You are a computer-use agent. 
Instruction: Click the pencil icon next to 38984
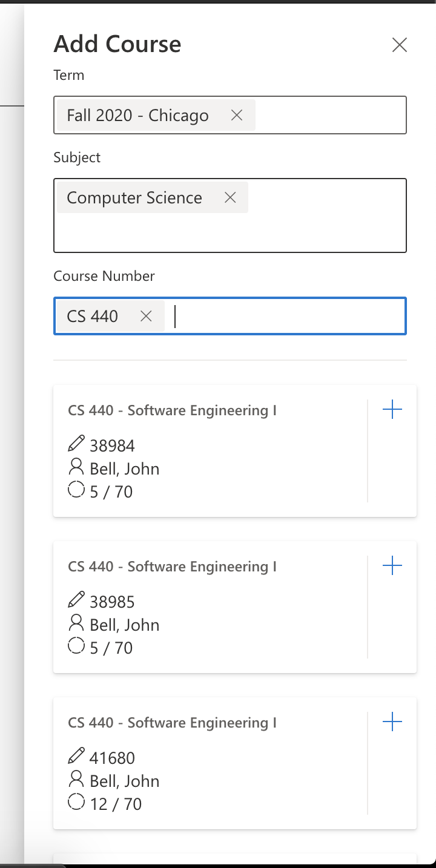pos(76,445)
